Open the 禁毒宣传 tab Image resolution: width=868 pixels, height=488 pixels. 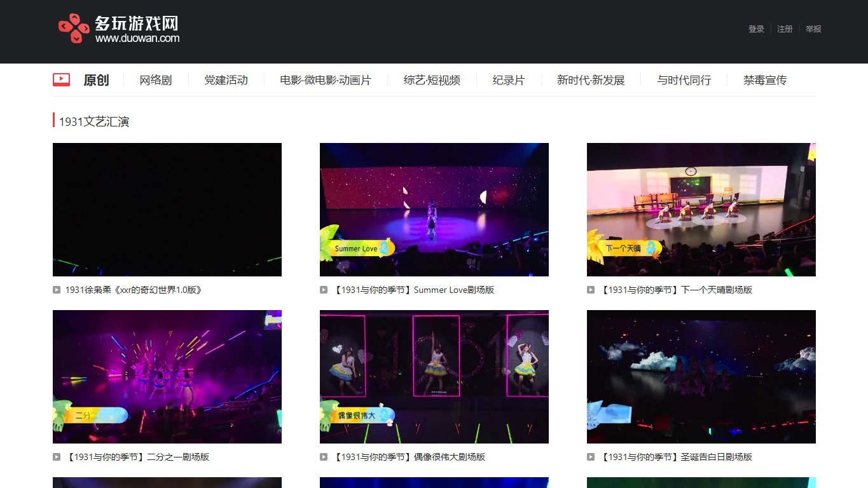765,80
